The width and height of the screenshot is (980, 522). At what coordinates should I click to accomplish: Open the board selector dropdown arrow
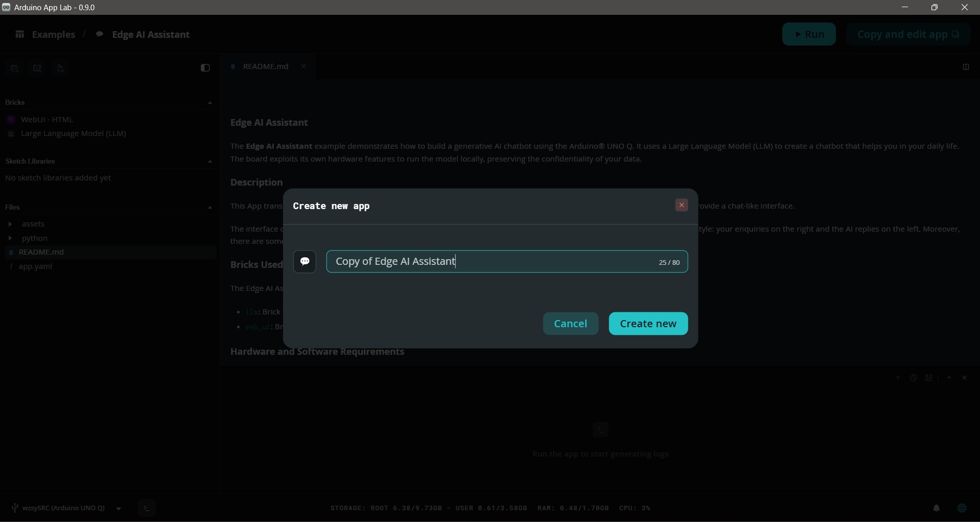pyautogui.click(x=119, y=509)
